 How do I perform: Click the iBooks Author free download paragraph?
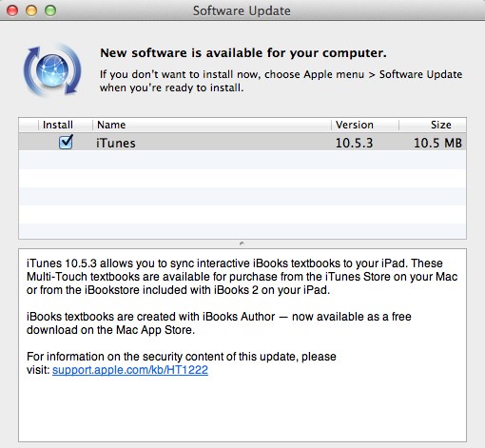(x=219, y=323)
